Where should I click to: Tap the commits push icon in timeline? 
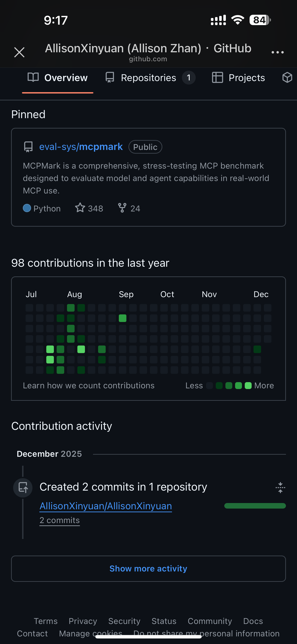(x=23, y=487)
